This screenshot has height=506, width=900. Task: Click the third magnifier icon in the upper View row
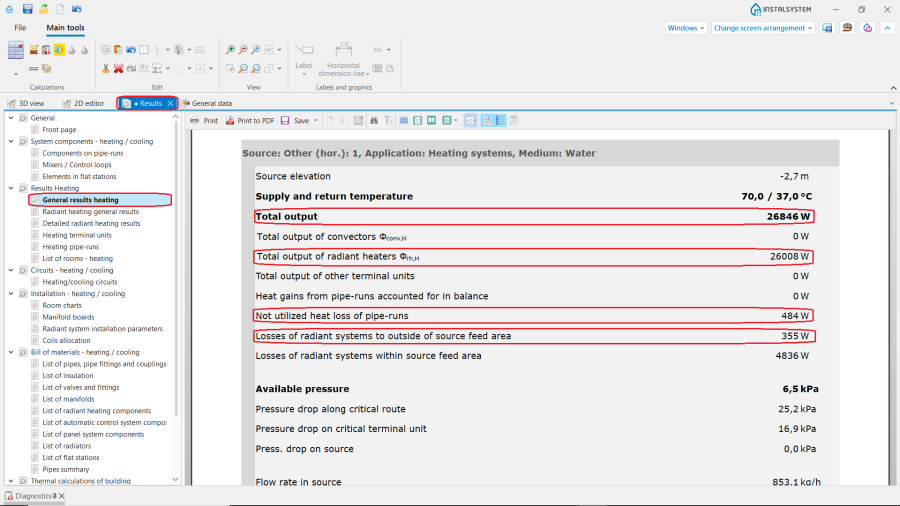(255, 50)
